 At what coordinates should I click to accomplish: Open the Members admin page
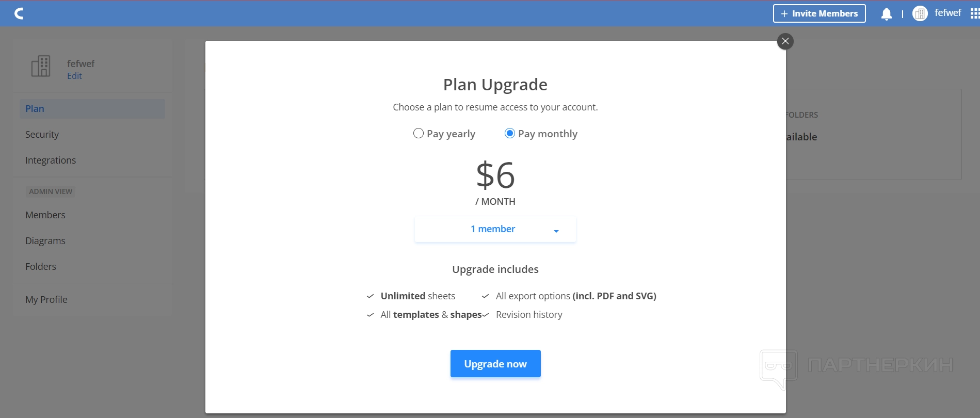[45, 215]
